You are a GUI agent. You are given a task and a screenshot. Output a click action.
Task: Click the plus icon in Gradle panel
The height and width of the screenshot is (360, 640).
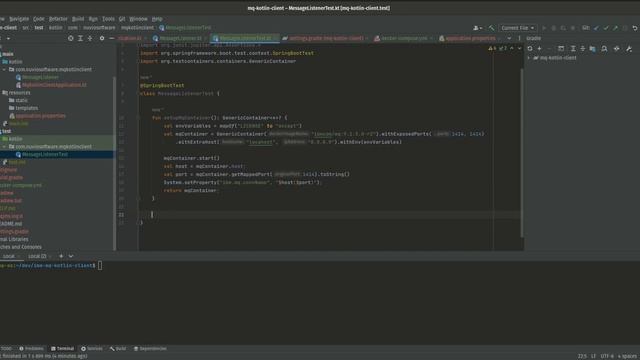click(x=540, y=49)
